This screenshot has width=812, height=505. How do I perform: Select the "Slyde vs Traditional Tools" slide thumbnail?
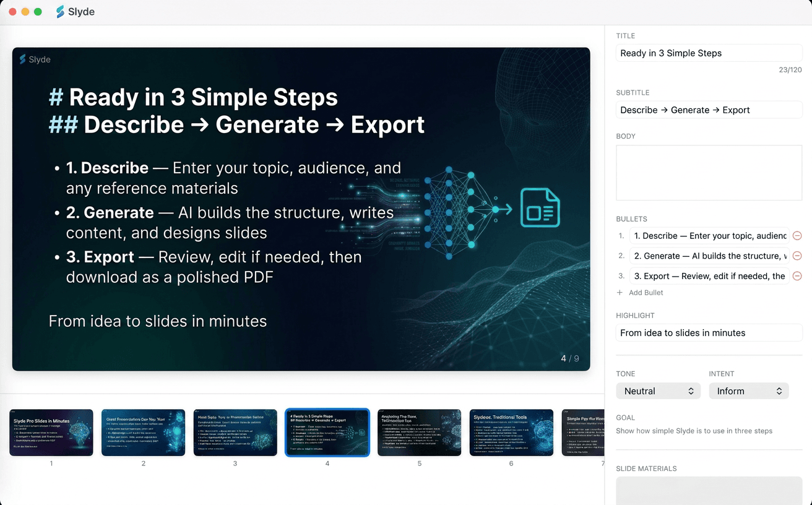[511, 432]
